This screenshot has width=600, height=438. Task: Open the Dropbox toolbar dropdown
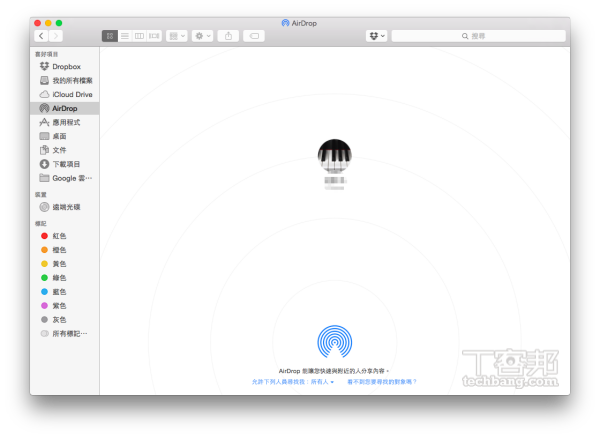tap(376, 36)
